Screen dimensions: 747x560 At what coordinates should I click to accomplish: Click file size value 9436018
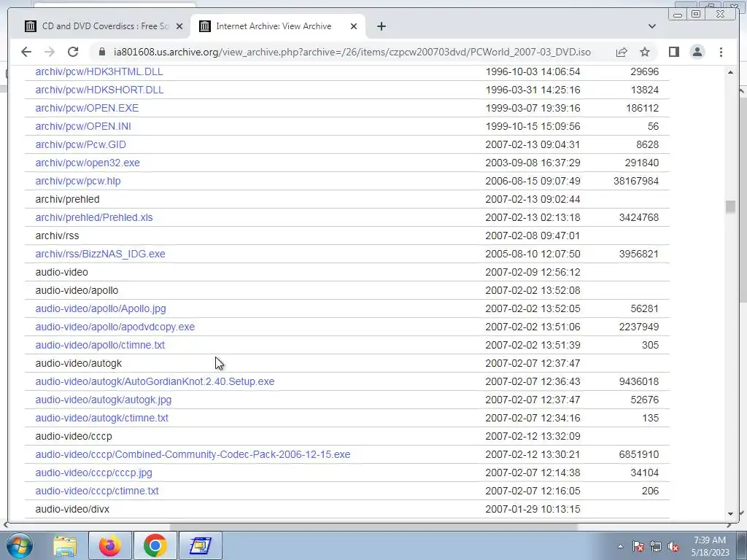639,381
